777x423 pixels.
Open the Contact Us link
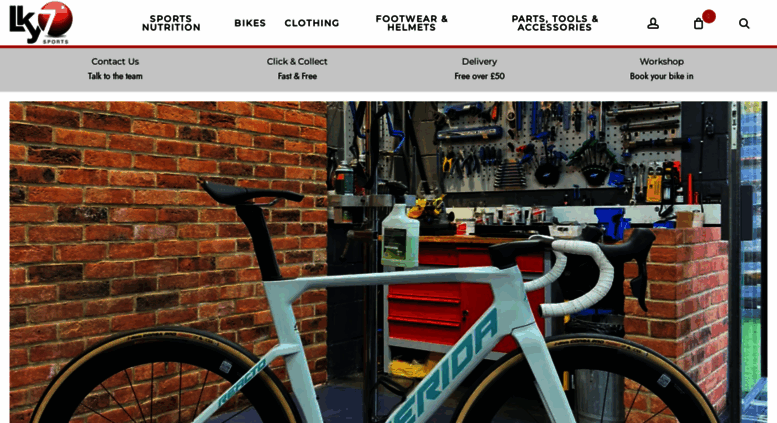point(115,61)
